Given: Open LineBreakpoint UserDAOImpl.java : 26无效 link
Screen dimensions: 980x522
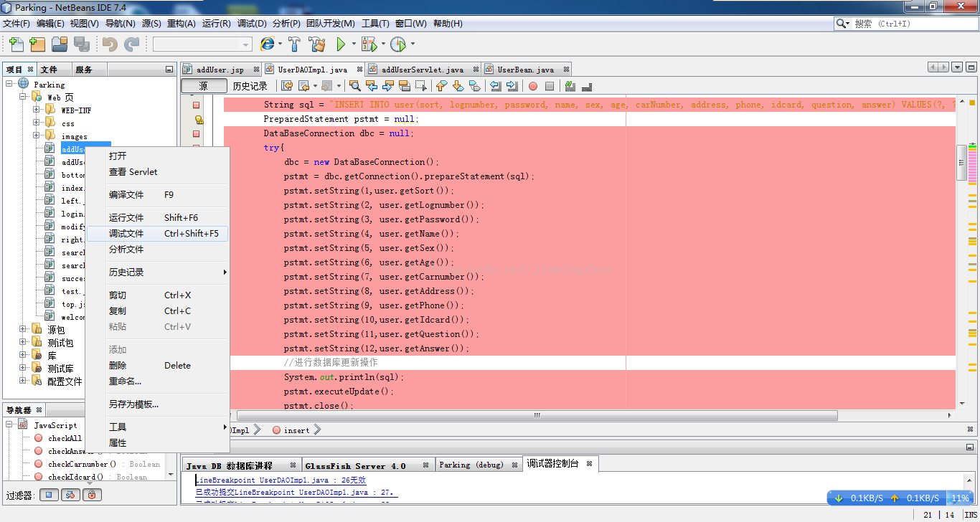Looking at the screenshot, I should click(281, 480).
